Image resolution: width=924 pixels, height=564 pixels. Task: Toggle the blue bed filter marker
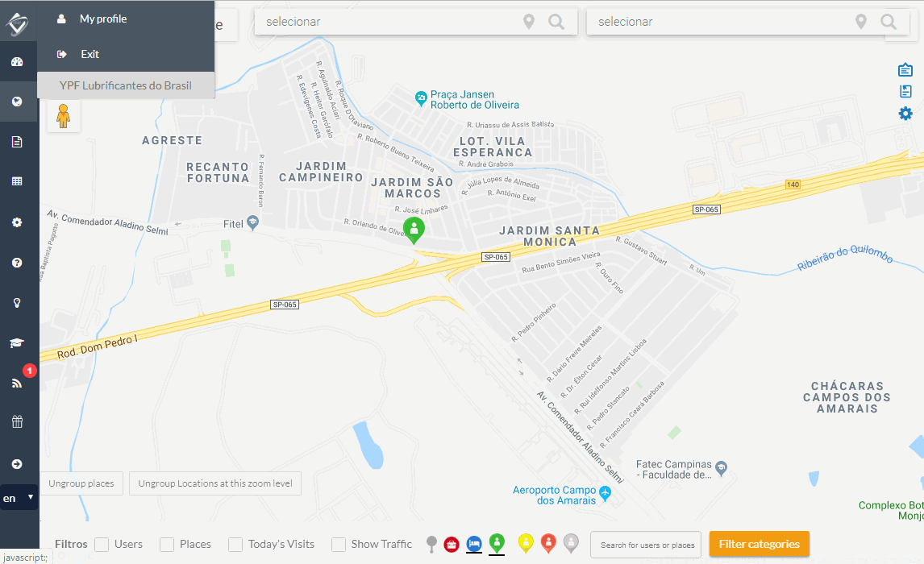coord(474,545)
